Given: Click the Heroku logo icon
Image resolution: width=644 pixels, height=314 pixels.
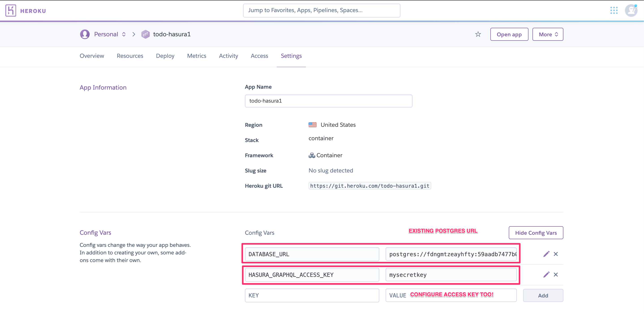Looking at the screenshot, I should [11, 11].
